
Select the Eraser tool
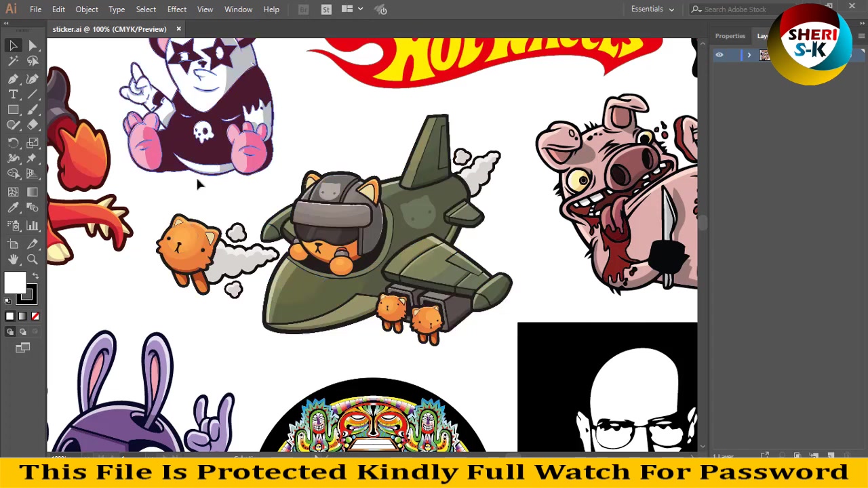pos(33,125)
